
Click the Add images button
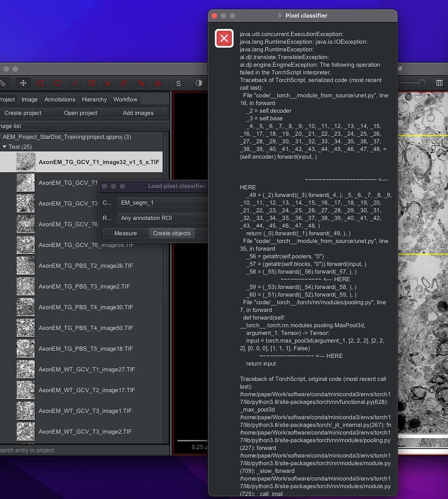pos(139,113)
